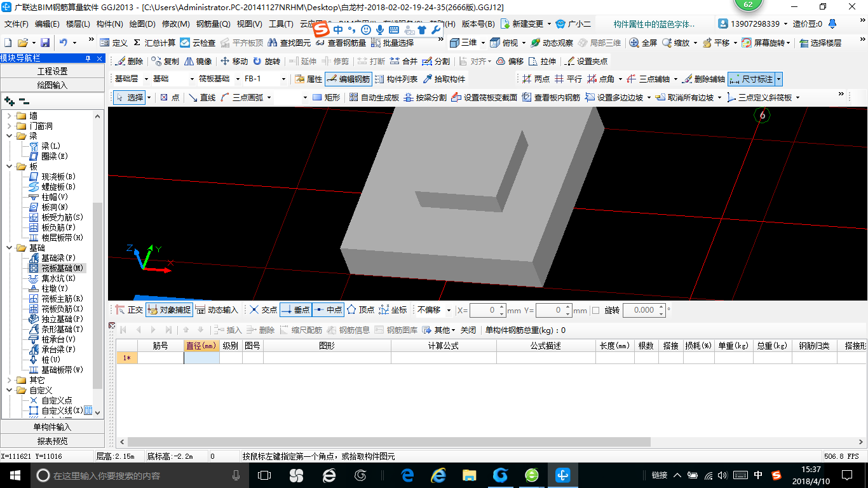Screen dimensions: 868x488
Task: Click 分割 (Split) tool
Action: click(436, 62)
